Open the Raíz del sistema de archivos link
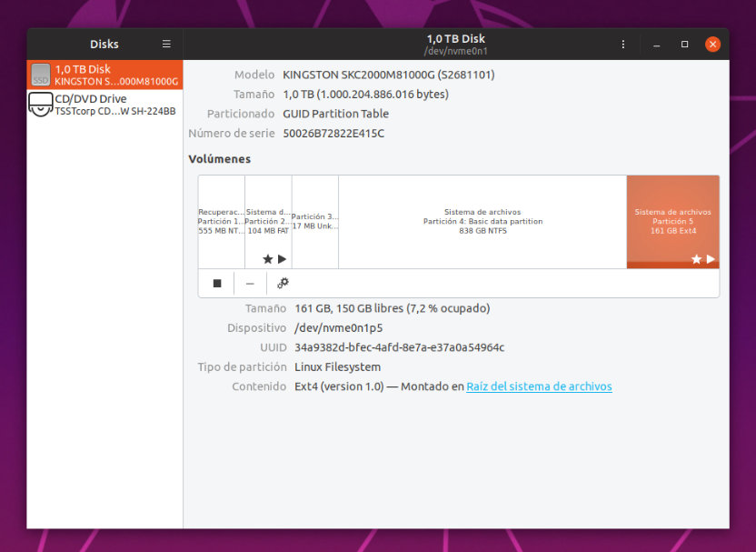 click(539, 386)
